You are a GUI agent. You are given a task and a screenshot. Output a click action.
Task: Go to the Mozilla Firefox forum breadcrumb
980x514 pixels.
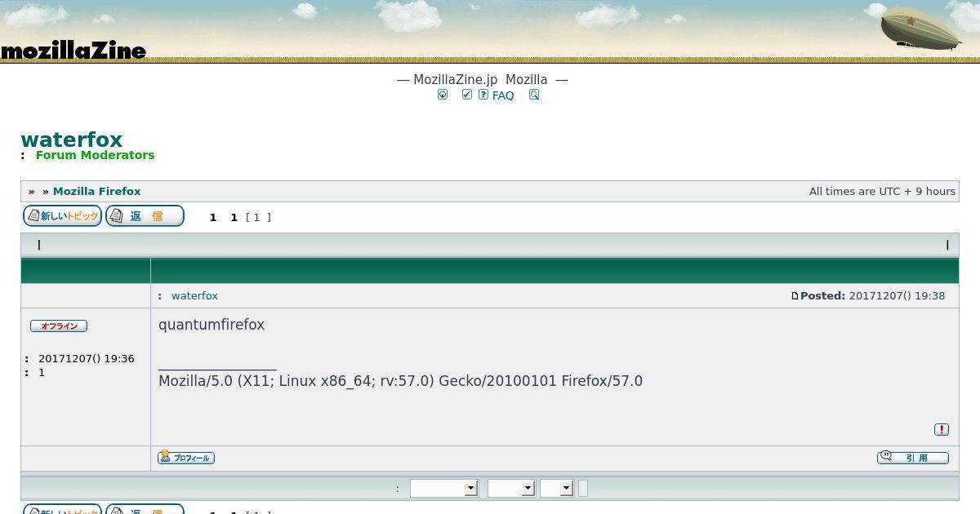tap(97, 191)
